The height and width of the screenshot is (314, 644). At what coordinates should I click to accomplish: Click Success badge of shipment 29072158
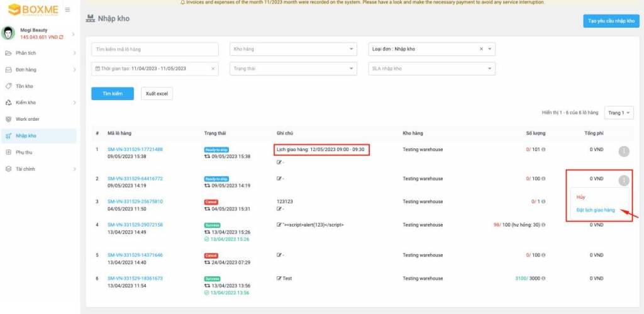[x=213, y=225]
